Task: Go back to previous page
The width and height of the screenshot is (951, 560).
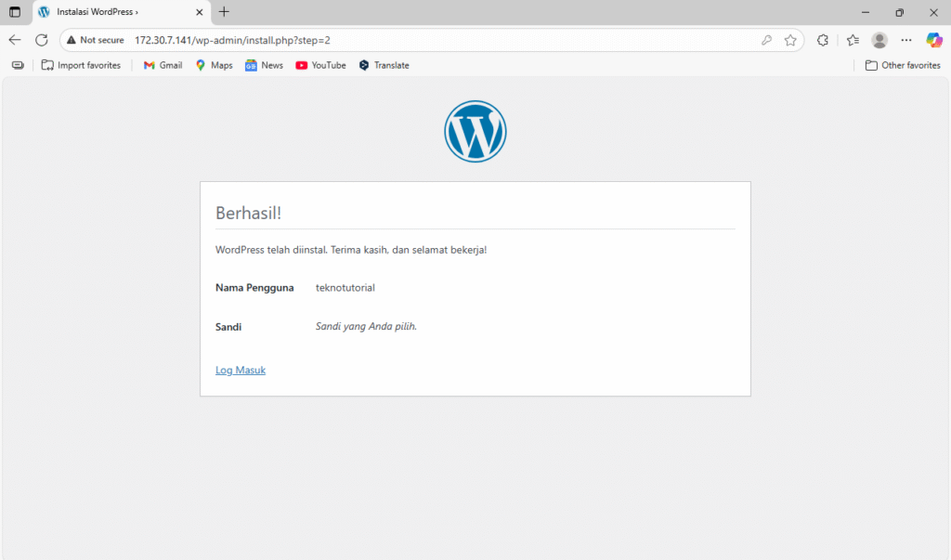Action: (x=15, y=40)
